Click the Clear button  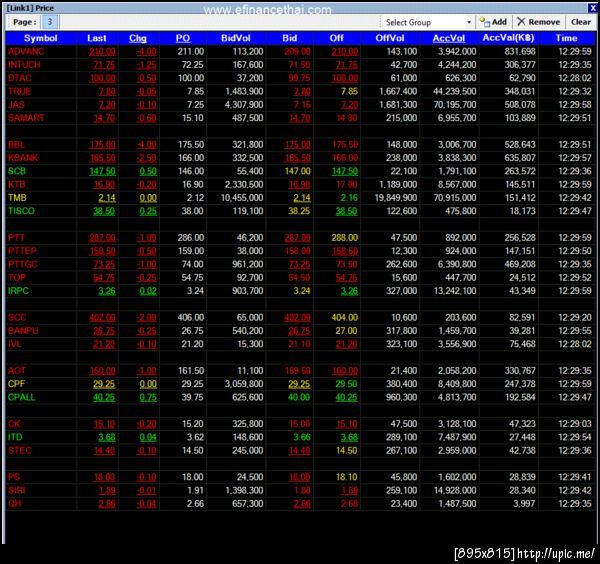pos(580,22)
